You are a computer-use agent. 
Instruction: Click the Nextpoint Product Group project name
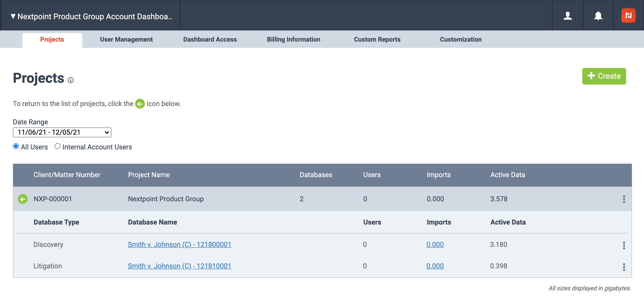tap(166, 199)
